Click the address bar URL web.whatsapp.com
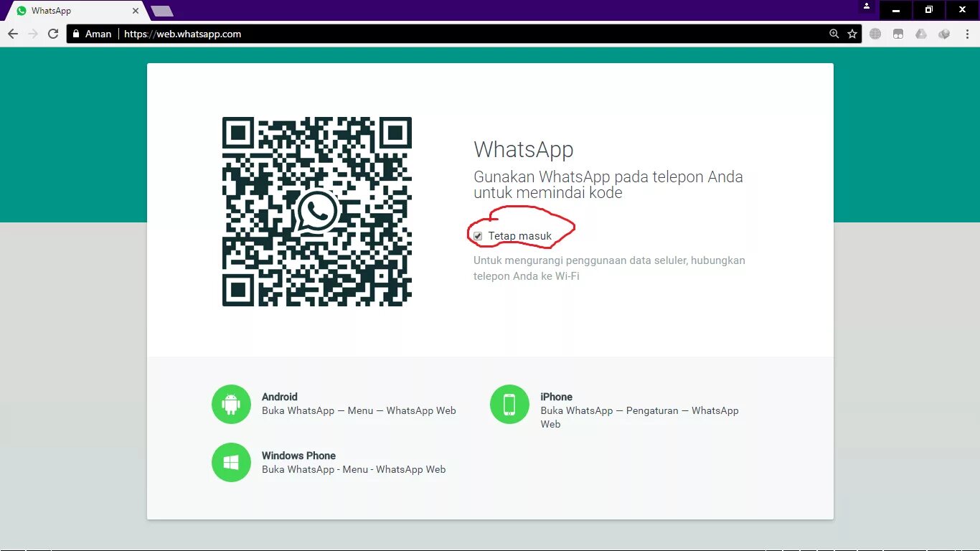 182,34
